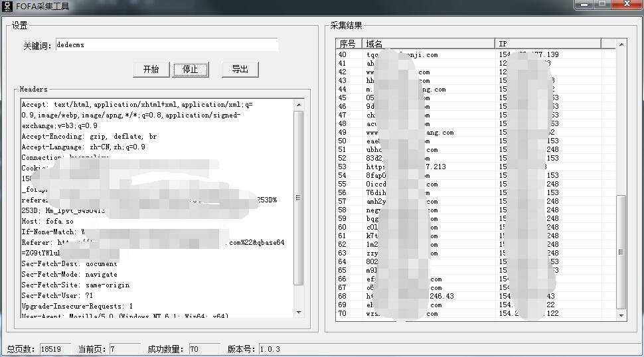Viewport: 644px width, 357px height.
Task: Click the Headers text box scrollbar thumb
Action: coord(298,198)
